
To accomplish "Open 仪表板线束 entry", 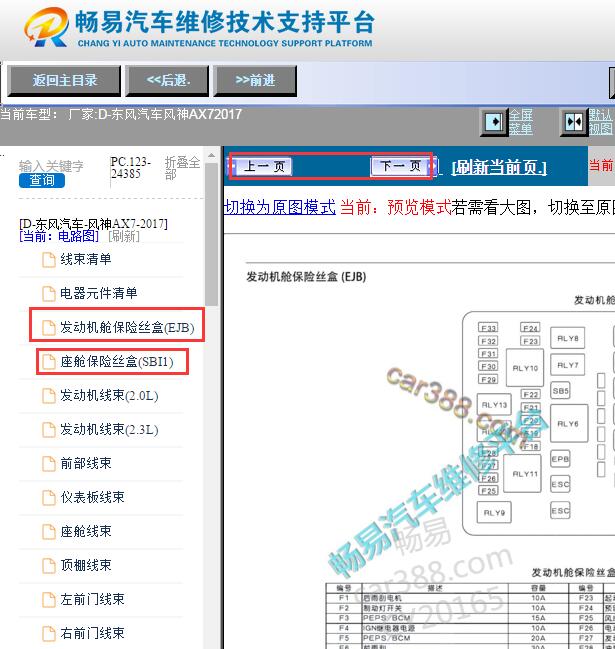I will click(x=92, y=497).
